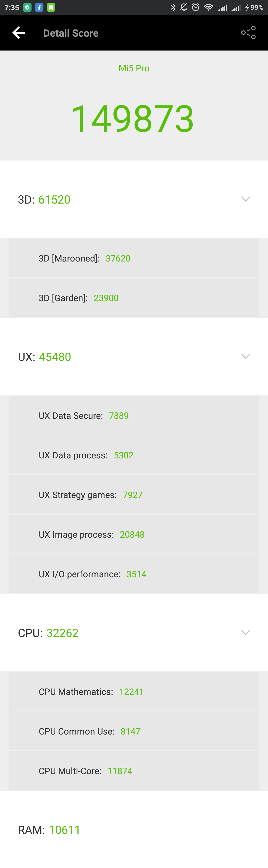Viewport: 268px width, 868px height.
Task: Tap the muted bell status icon
Action: tap(184, 7)
